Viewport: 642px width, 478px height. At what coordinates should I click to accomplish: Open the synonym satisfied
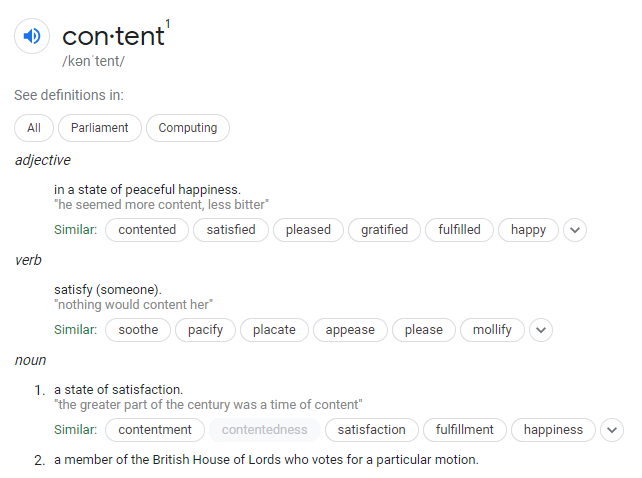(x=231, y=230)
